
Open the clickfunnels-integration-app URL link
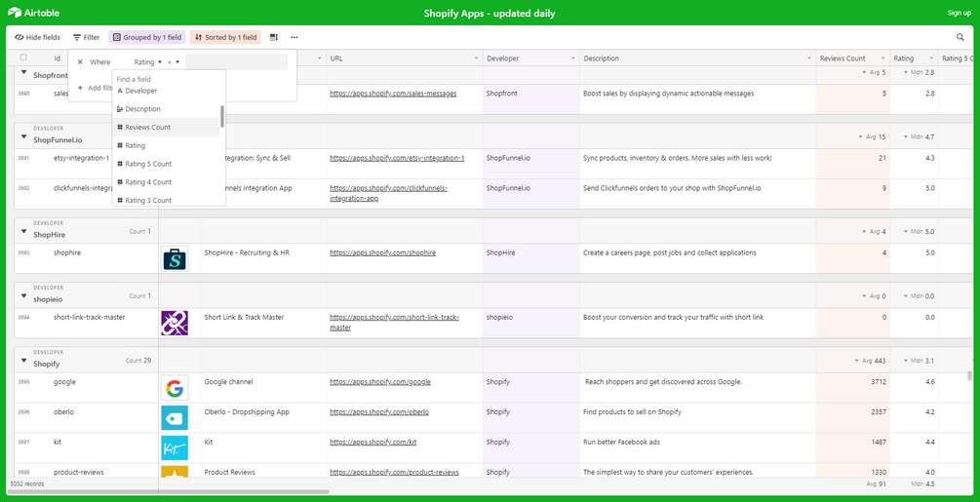(x=389, y=194)
